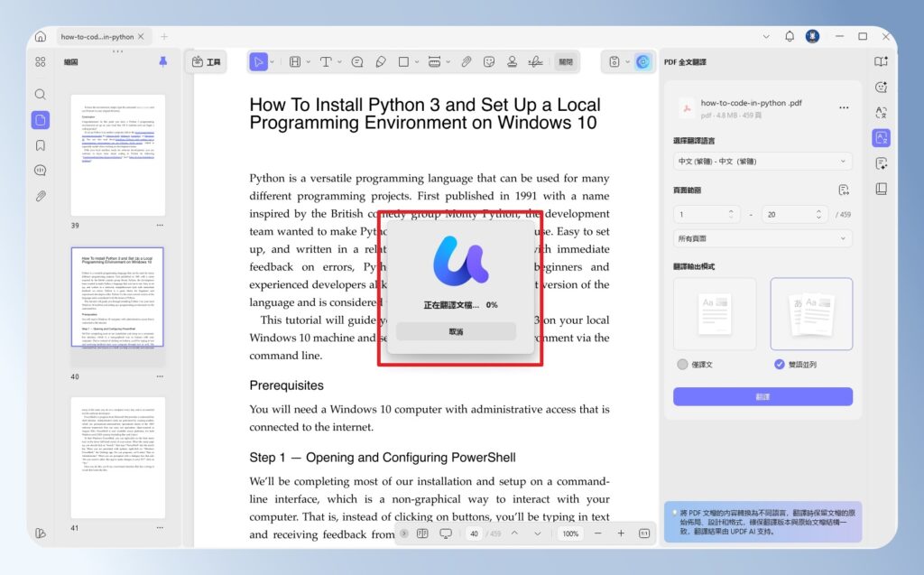Select the attach file paperclip tool

(467, 62)
